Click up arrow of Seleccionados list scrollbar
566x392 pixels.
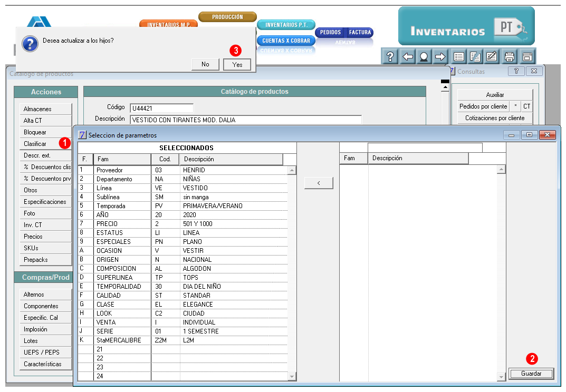(x=292, y=170)
